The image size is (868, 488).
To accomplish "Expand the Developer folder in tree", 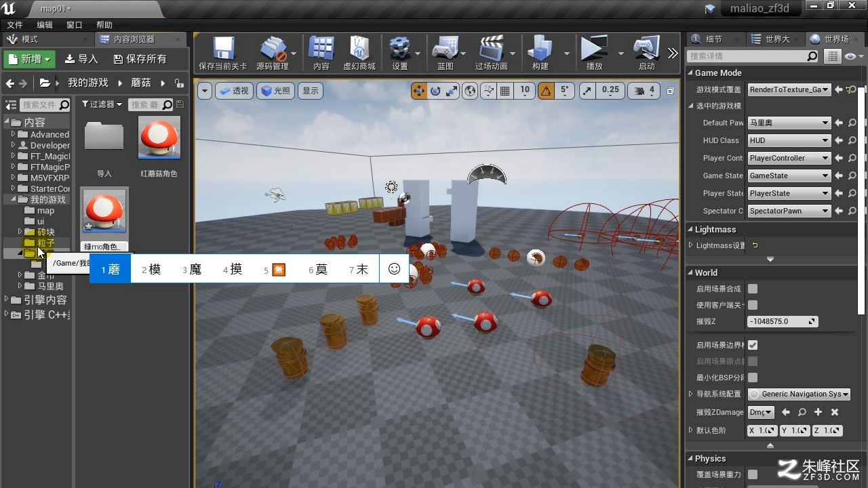I will click(13, 145).
